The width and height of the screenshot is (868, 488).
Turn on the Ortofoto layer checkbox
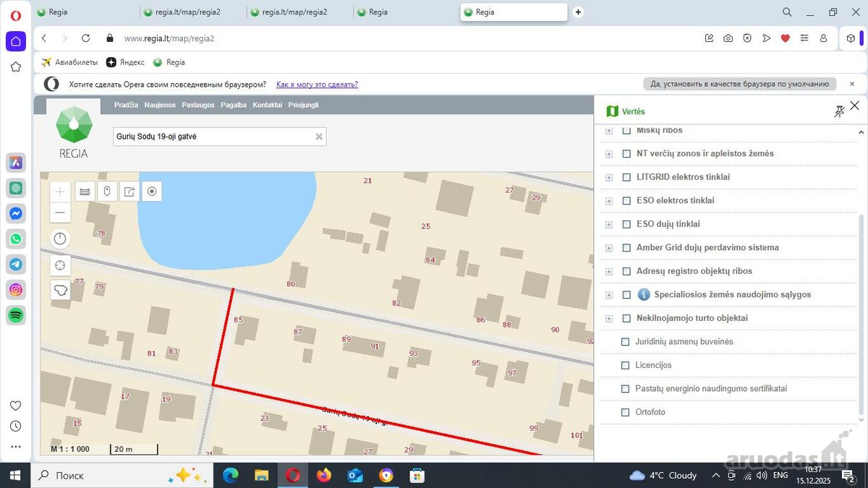pos(626,412)
